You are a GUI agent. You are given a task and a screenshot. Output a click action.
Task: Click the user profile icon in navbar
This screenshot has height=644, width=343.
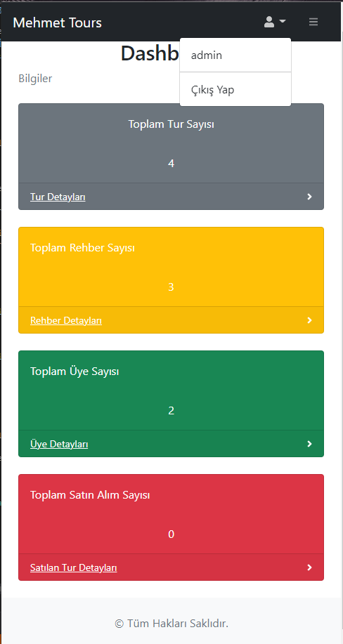pos(269,22)
